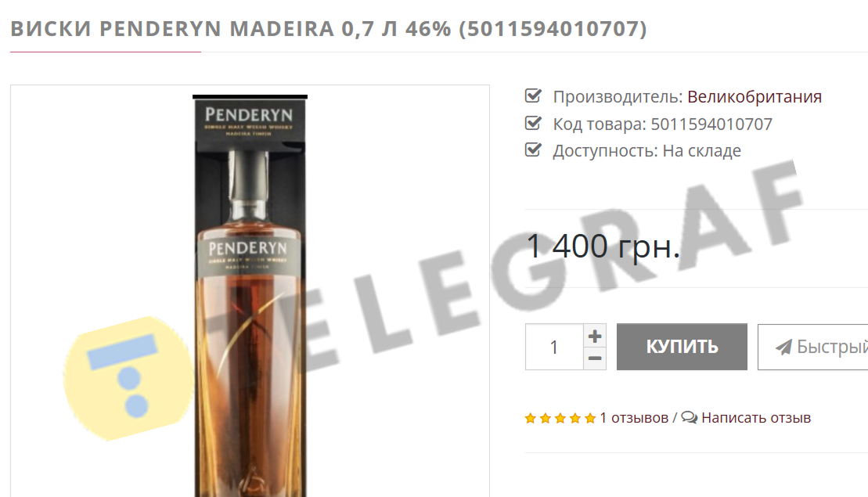
Task: Click the third rating star
Action: pyautogui.click(x=560, y=419)
